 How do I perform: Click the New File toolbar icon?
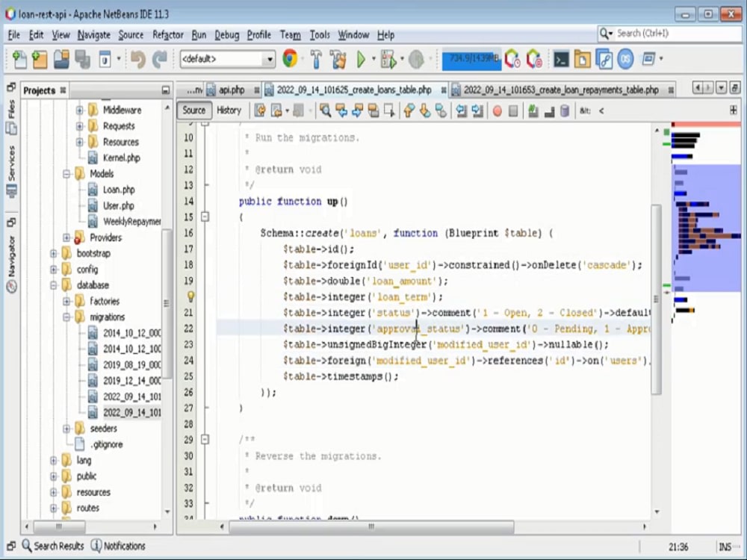pos(19,59)
